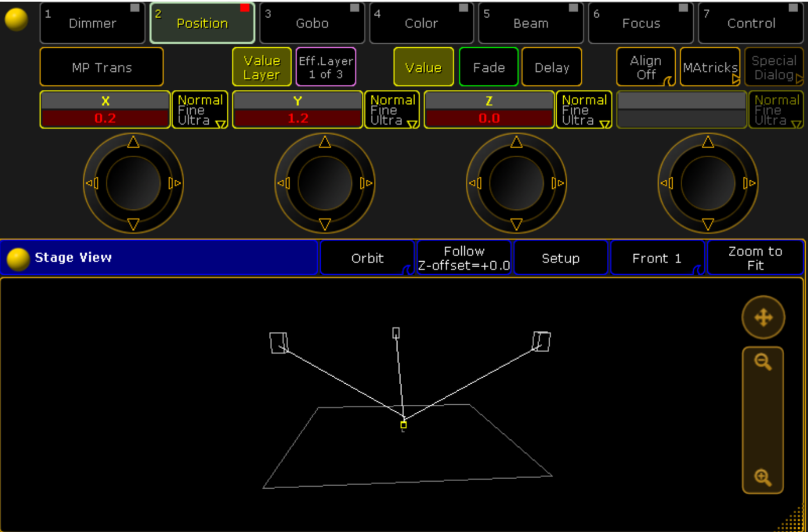The height and width of the screenshot is (532, 808).
Task: Open fourth encoder resolution dropdown
Action: point(776,110)
